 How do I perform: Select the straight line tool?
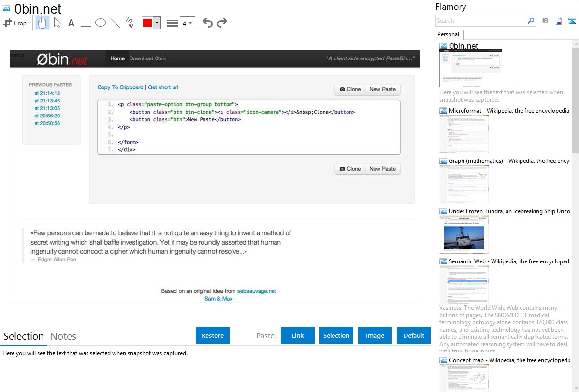pos(115,23)
